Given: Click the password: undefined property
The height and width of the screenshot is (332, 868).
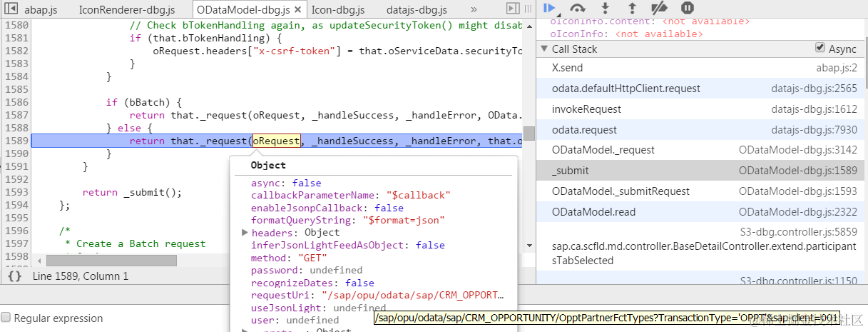Looking at the screenshot, I should click(x=307, y=270).
